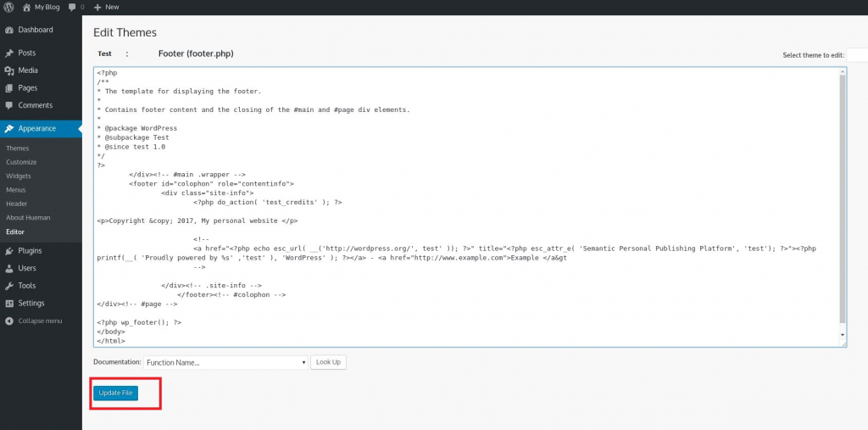Click the @package WordPress comment line

(136, 128)
